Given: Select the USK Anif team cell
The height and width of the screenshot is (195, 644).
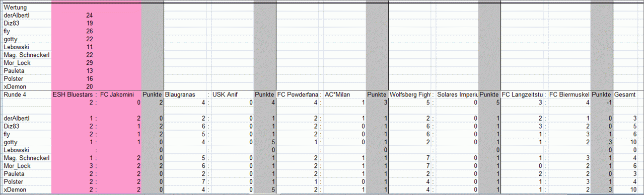Looking at the screenshot, I should click(x=232, y=94).
